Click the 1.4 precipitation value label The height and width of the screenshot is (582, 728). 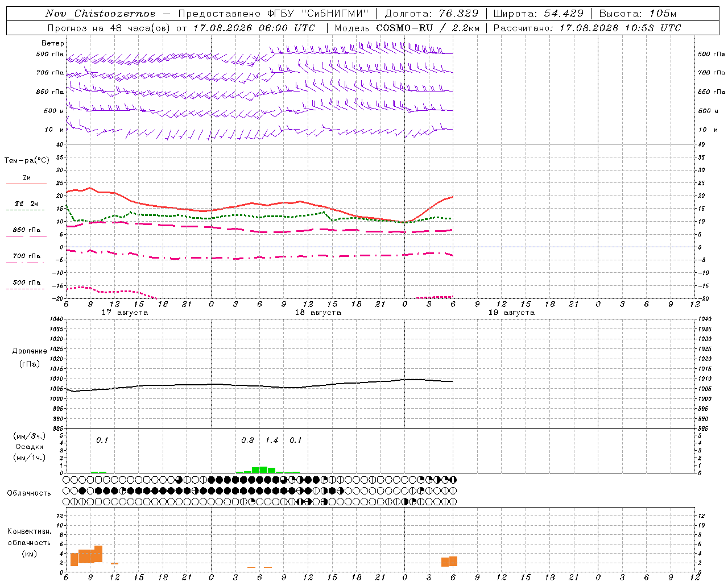pos(272,440)
